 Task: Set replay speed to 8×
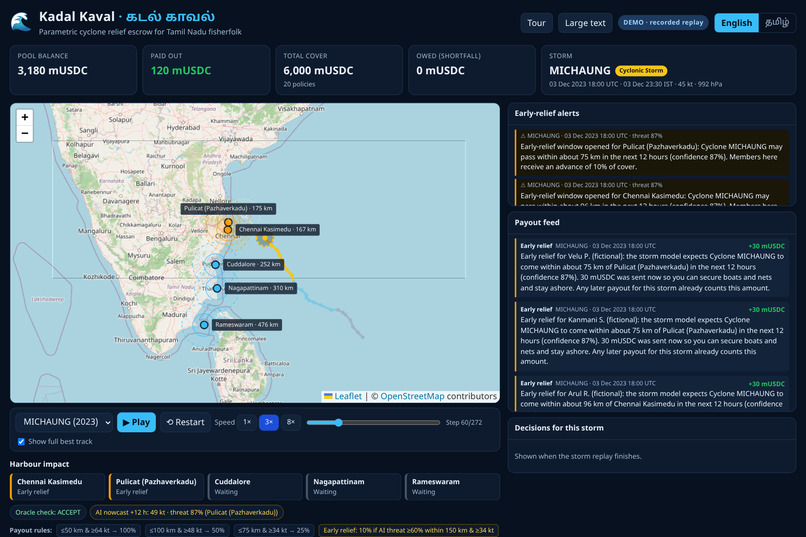(290, 422)
